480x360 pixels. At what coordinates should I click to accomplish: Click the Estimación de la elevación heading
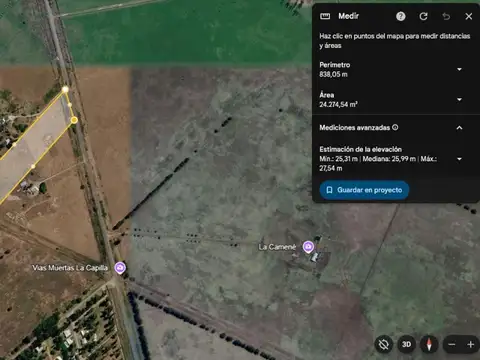[360, 149]
